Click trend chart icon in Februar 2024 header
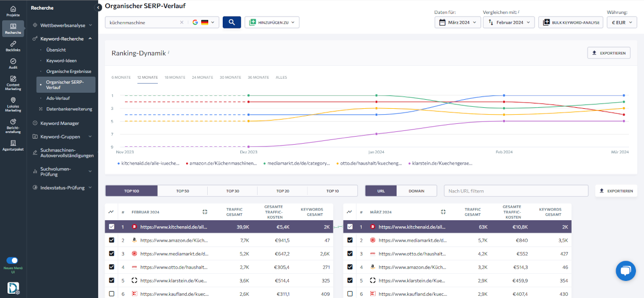 click(111, 212)
